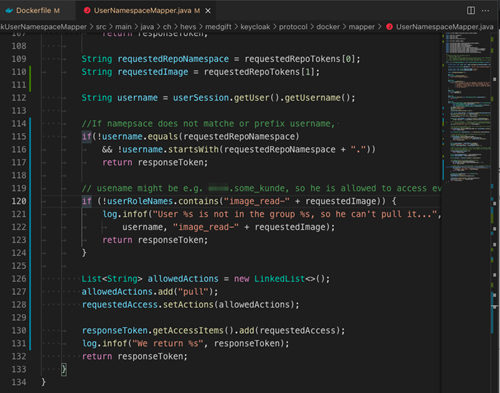This screenshot has width=500, height=393.
Task: Click line number 120 in the gutter
Action: [x=19, y=201]
